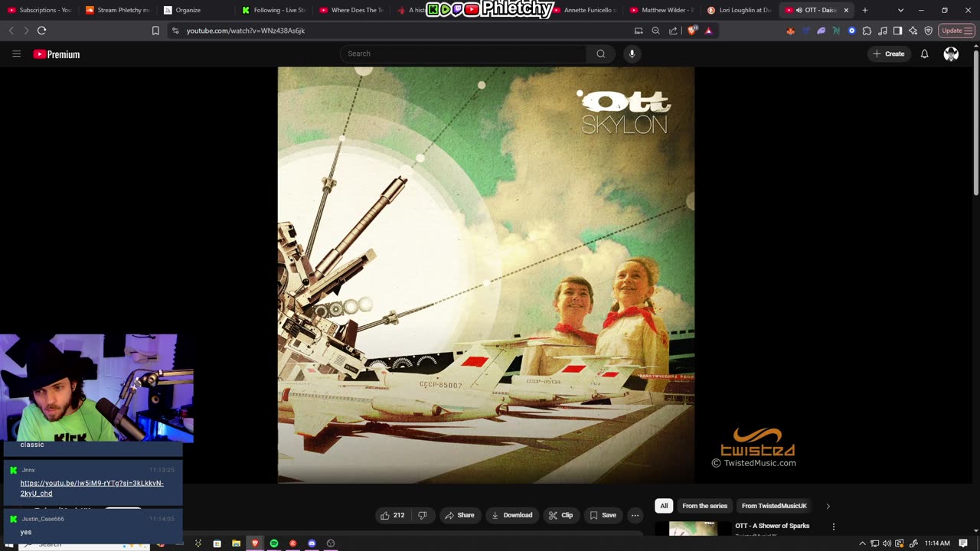Screen dimensions: 980x551
Task: Show hidden system tray icons
Action: tap(862, 543)
